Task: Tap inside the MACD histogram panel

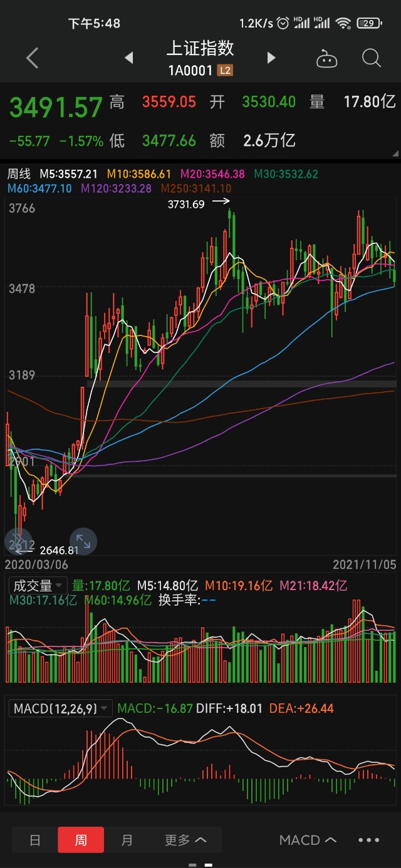Action: (x=200, y=760)
